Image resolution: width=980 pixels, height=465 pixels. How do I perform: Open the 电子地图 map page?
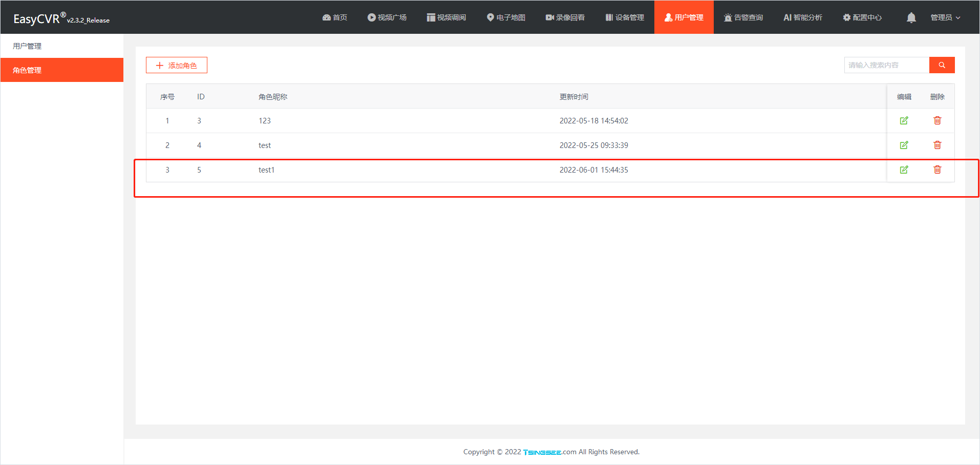(506, 17)
